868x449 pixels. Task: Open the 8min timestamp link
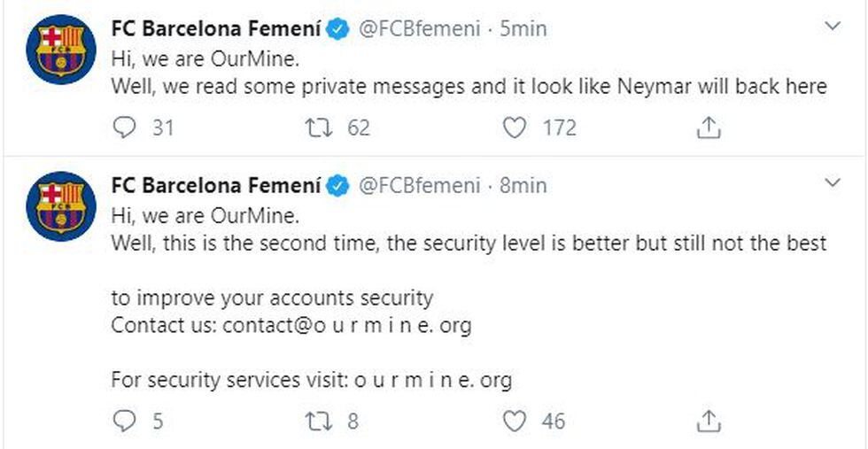pyautogui.click(x=523, y=186)
